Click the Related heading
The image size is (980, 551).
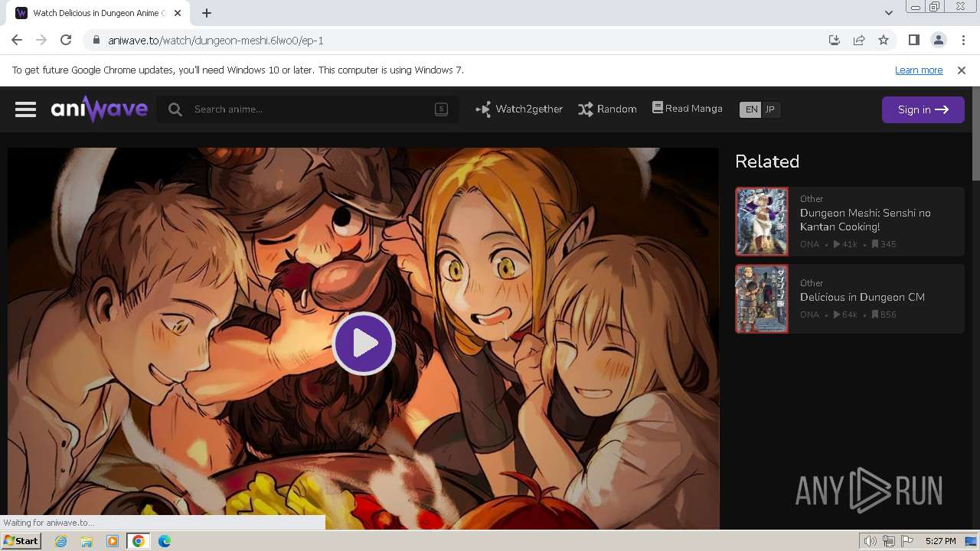[767, 161]
